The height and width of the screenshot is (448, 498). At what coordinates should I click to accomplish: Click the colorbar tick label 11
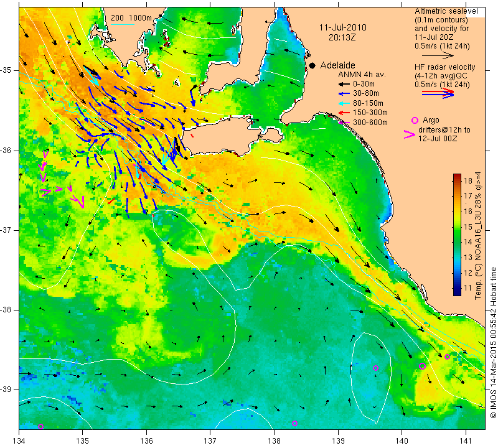(x=468, y=288)
